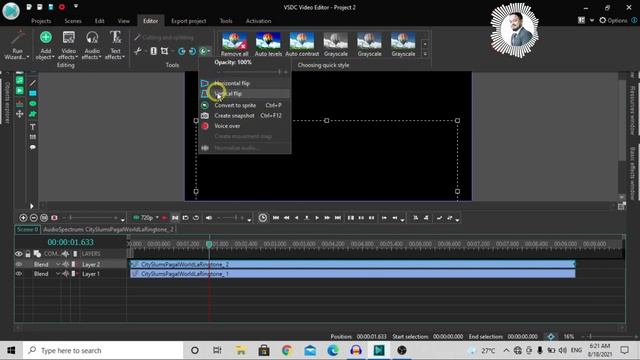Jump to the start of the timeline
640x360 pixels.
point(276,218)
